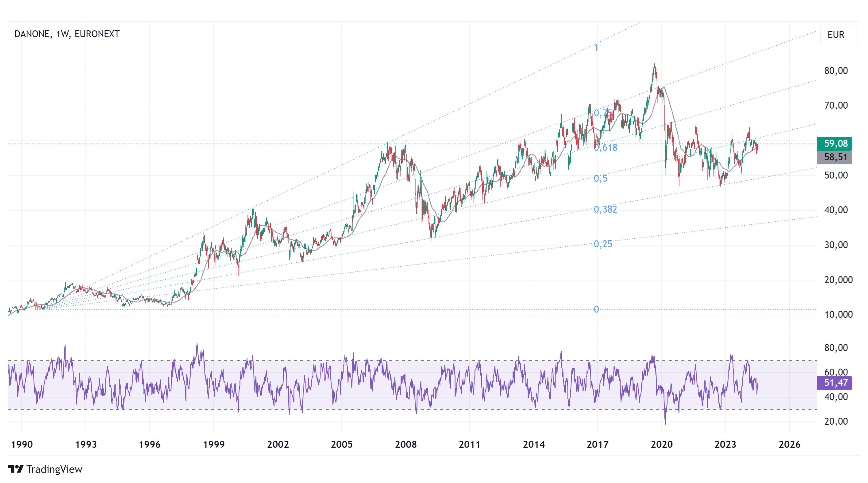Open the EUR currency selector
This screenshot has width=868, height=483.
pyautogui.click(x=838, y=35)
